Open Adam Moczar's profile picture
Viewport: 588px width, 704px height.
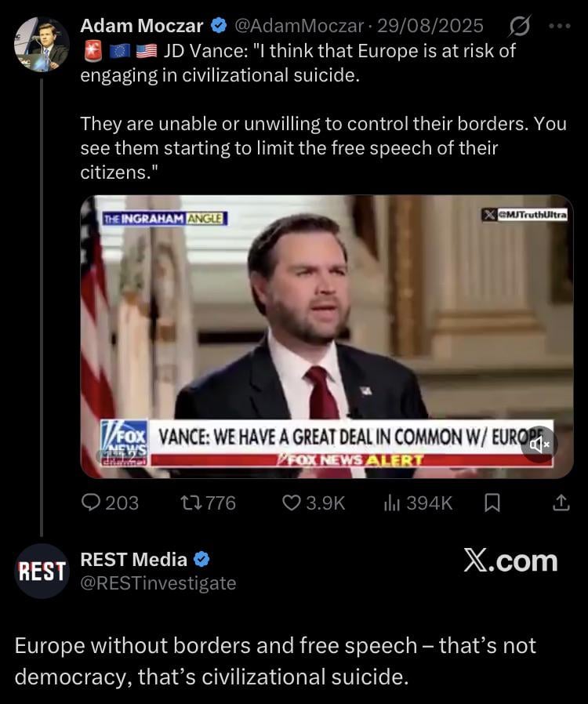pyautogui.click(x=42, y=44)
